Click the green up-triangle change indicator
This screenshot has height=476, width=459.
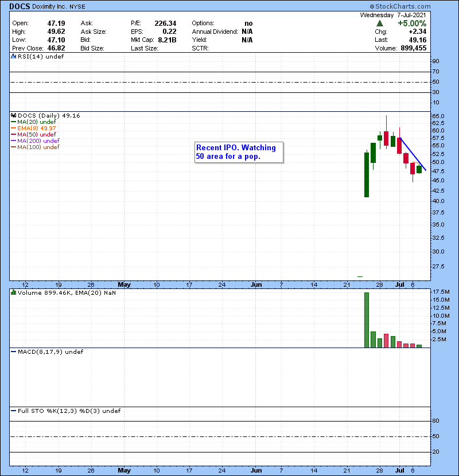click(380, 24)
